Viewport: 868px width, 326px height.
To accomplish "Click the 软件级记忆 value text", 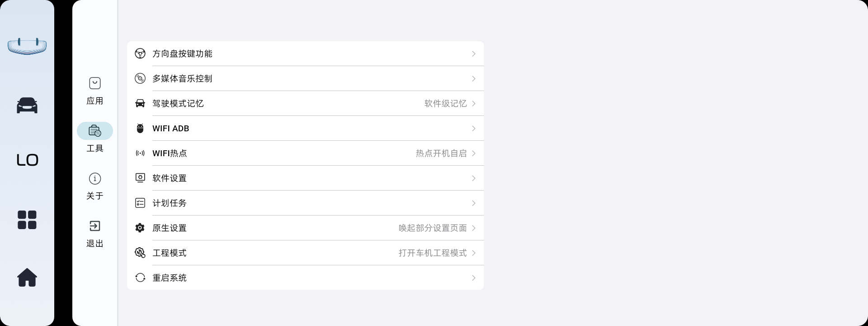I will [445, 104].
